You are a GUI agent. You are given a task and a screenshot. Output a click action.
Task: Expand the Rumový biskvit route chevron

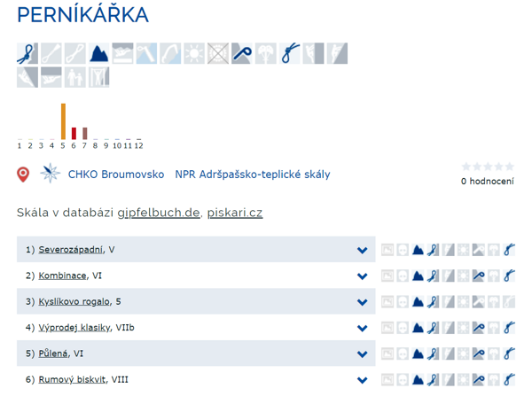click(362, 379)
